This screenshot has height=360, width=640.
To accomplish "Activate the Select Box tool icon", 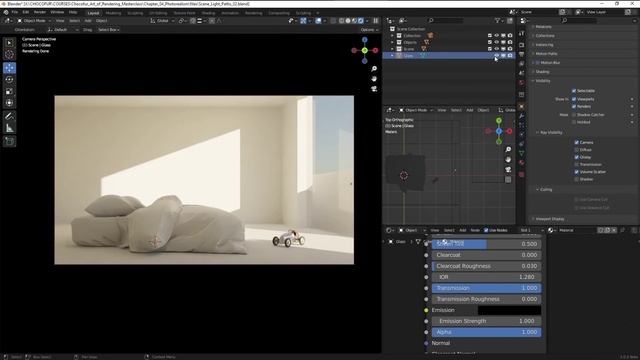I will pos(9,43).
